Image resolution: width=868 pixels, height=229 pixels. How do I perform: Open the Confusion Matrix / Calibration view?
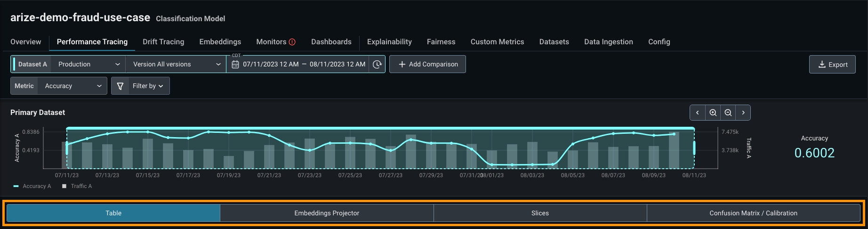(753, 213)
